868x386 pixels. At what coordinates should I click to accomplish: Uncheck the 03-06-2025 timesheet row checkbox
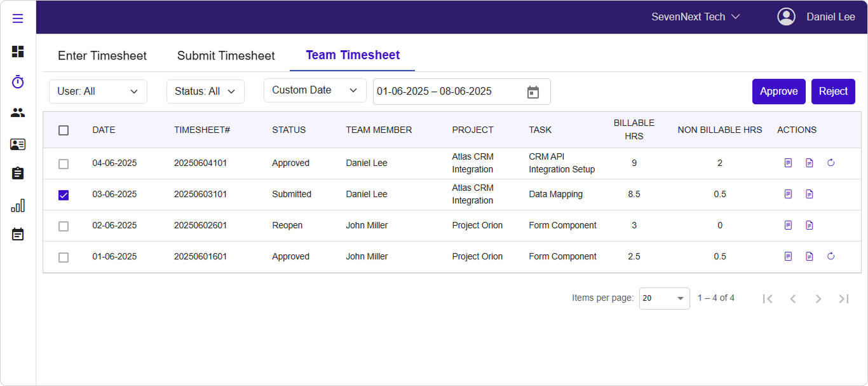click(x=64, y=195)
